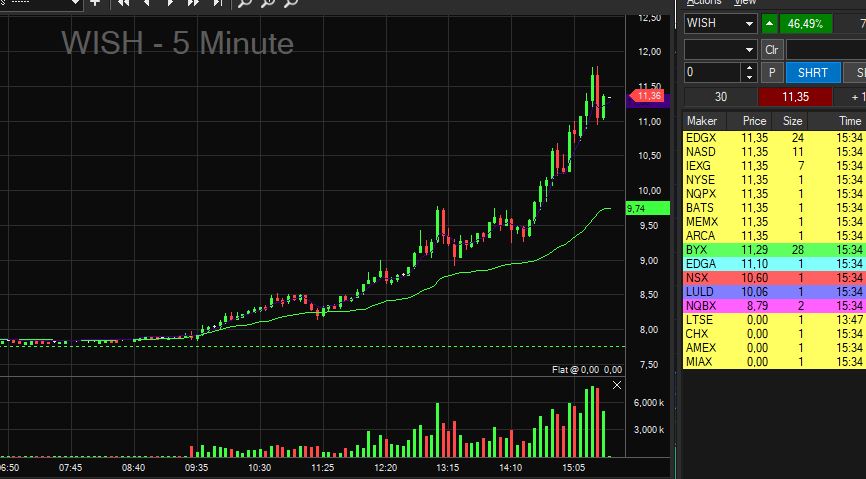Click the skip-to-end arrow with bar

[x=217, y=3]
